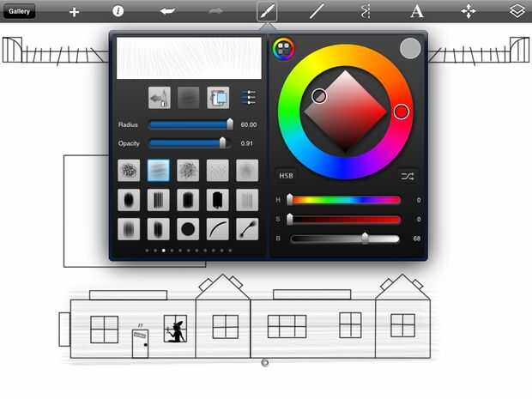Click the random color shuffle button

tap(408, 176)
